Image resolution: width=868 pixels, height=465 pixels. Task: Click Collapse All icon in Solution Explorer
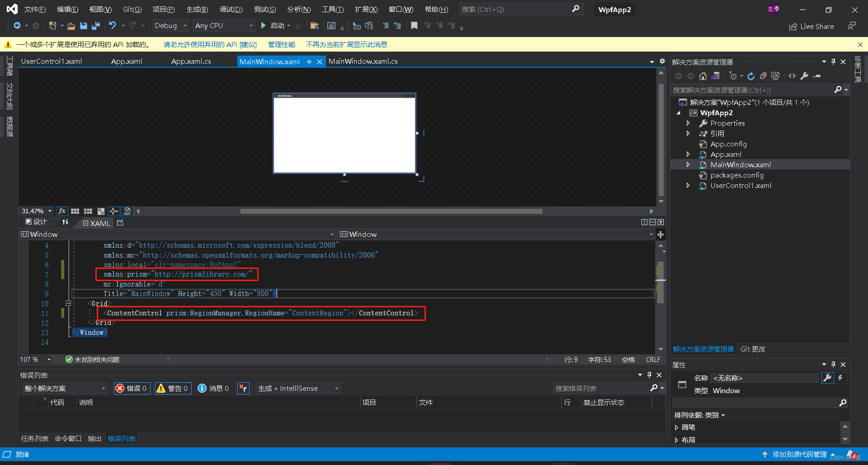(763, 76)
